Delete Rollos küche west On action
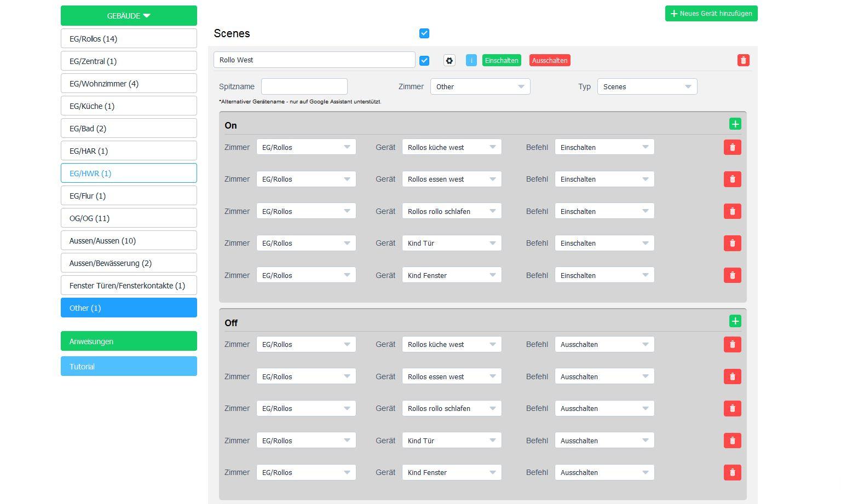The image size is (841, 504). click(732, 147)
